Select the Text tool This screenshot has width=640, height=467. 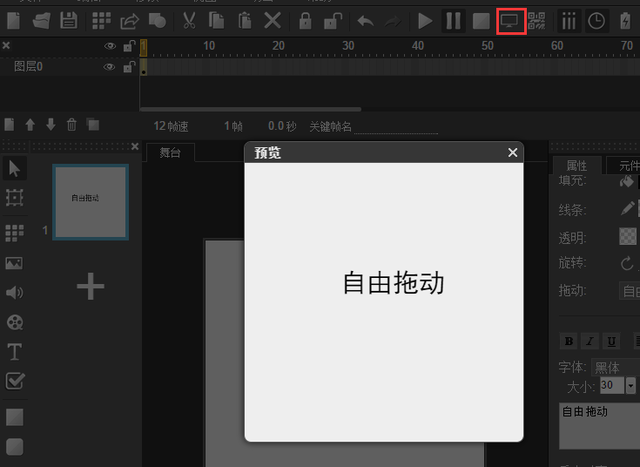14,351
